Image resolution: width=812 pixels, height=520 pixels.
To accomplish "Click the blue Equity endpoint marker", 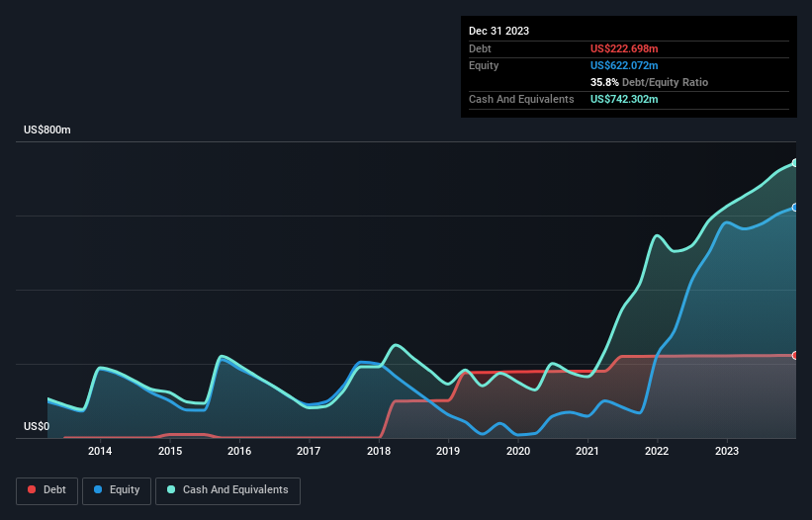I will tap(795, 208).
